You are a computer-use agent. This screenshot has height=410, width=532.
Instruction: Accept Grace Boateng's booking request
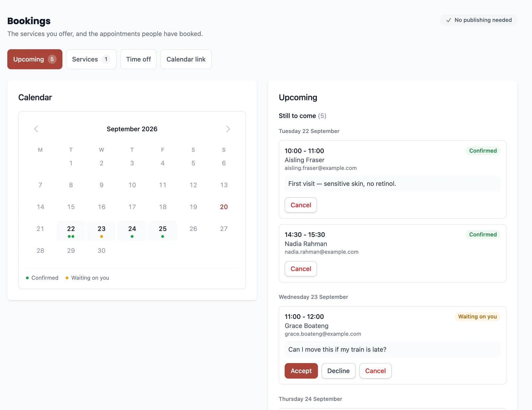(x=301, y=371)
